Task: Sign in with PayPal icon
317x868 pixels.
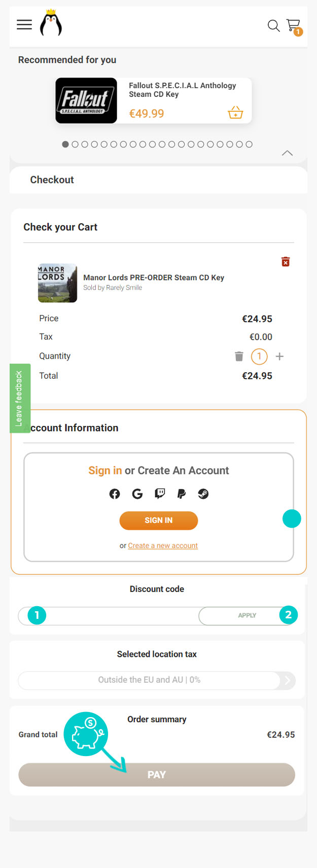Action: click(x=181, y=494)
